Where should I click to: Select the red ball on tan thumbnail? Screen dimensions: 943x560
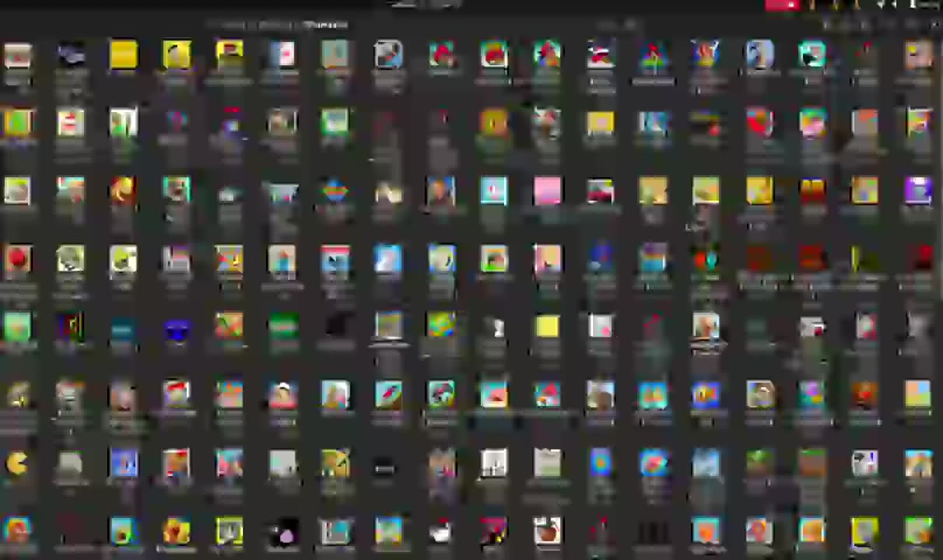17,260
